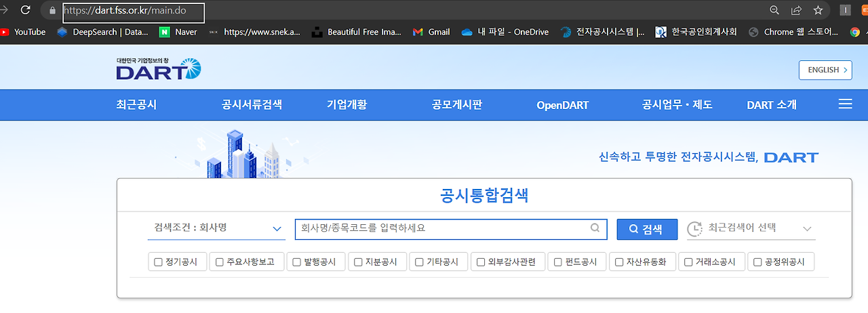Open Gmail bookmark
The height and width of the screenshot is (313, 868).
pos(431,32)
